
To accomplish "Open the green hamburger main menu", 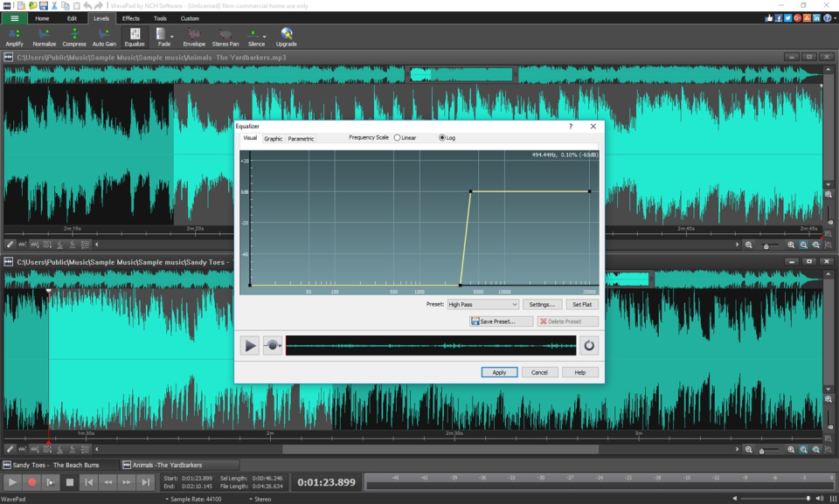I will [x=15, y=18].
